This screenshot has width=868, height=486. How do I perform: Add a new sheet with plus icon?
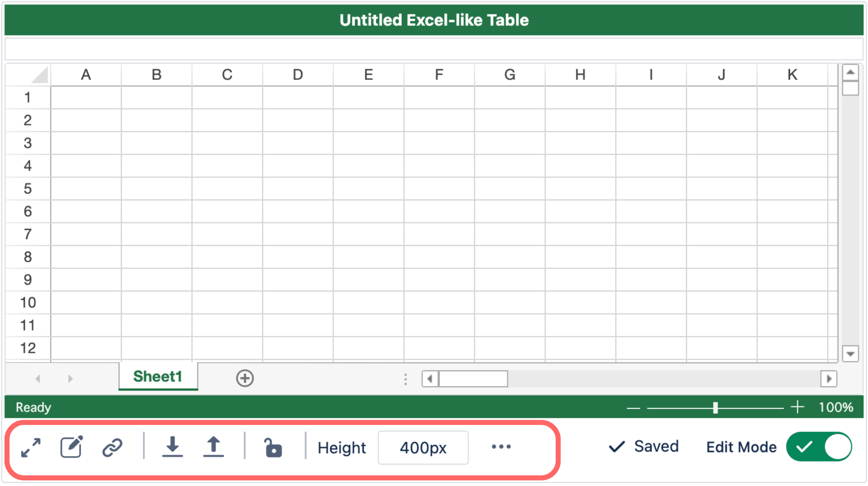point(245,378)
